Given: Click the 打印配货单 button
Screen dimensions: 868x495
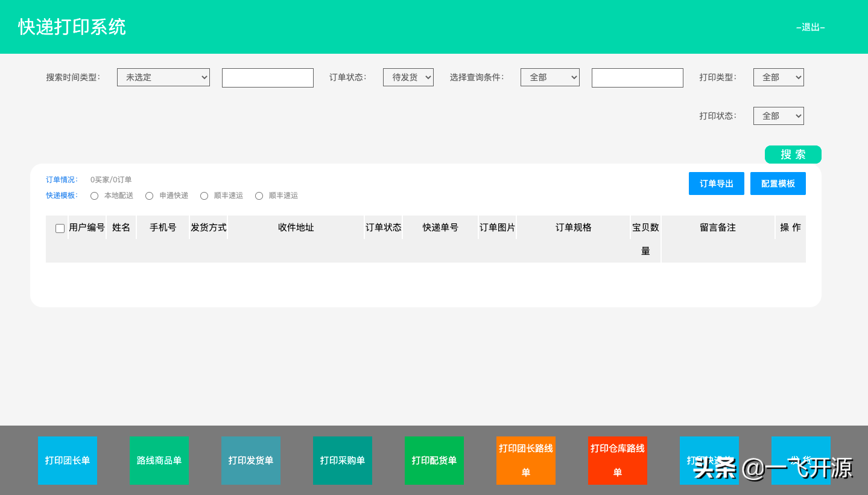Looking at the screenshot, I should [x=434, y=461].
